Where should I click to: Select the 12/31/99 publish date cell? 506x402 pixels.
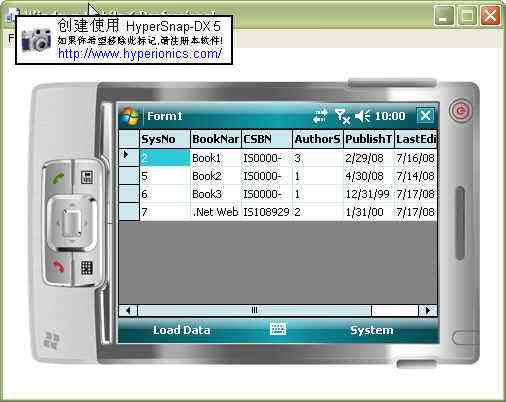click(369, 194)
